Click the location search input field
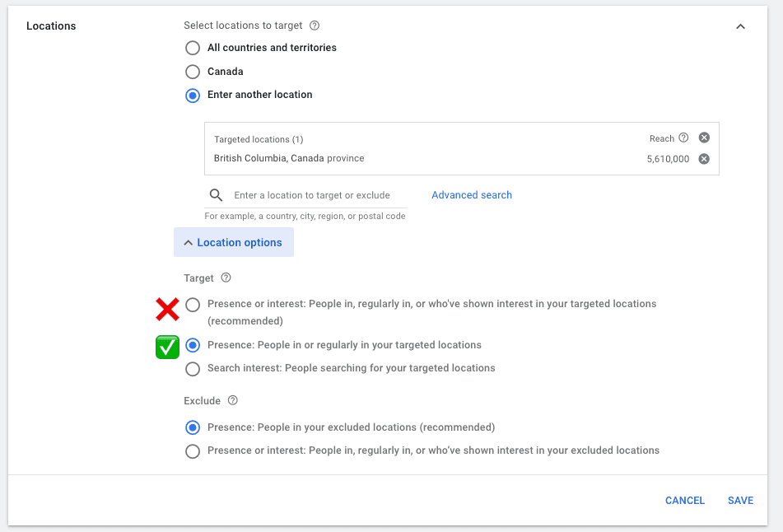The image size is (783, 532). 321,195
